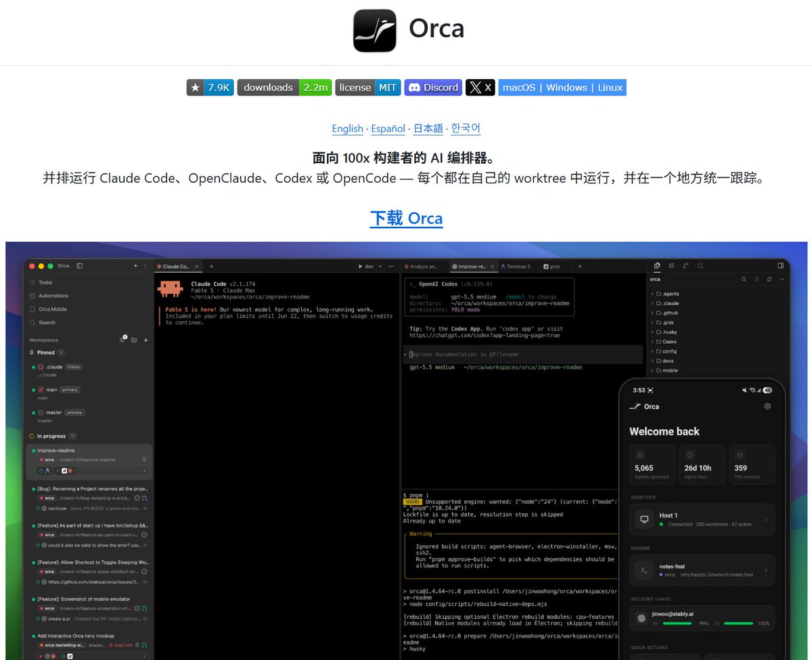Screen dimensions: 812x660
Task: Add a tab next to the grok tab
Action: [x=579, y=267]
